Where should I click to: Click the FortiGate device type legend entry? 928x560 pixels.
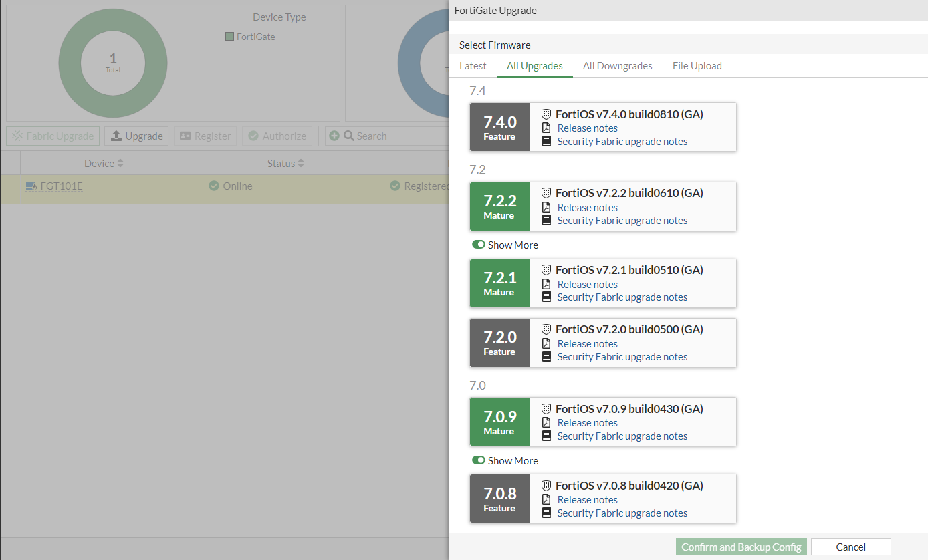(x=251, y=37)
